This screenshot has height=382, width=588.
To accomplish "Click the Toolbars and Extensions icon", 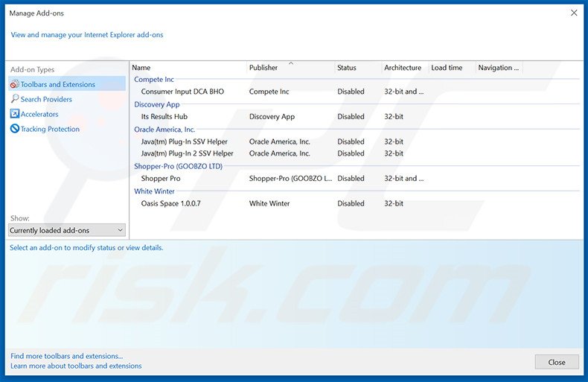I will 15,84.
